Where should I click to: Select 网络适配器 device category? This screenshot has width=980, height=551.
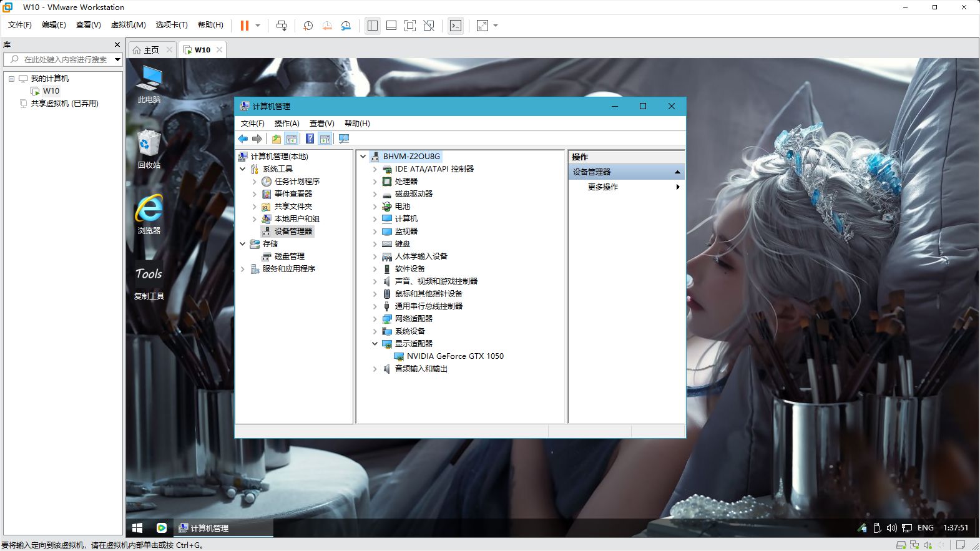(414, 319)
